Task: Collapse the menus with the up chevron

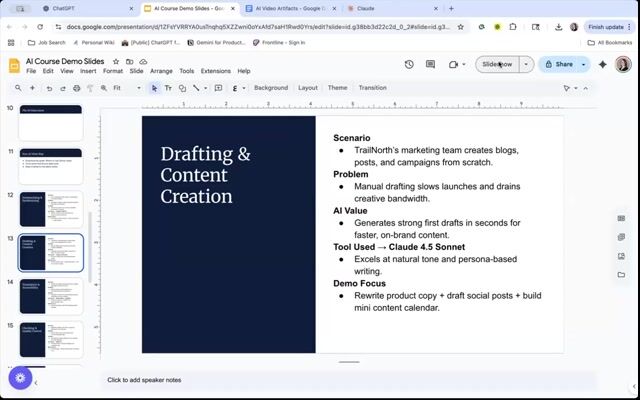Action: pos(586,88)
